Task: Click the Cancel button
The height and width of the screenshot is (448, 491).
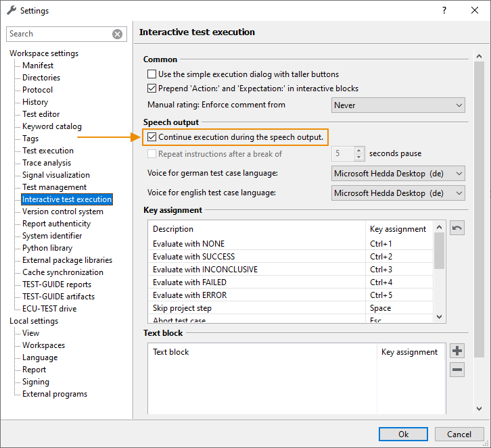Action: pyautogui.click(x=459, y=434)
